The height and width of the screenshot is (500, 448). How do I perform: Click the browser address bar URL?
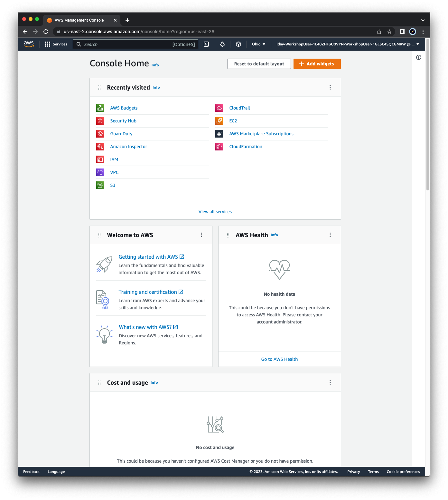139,32
